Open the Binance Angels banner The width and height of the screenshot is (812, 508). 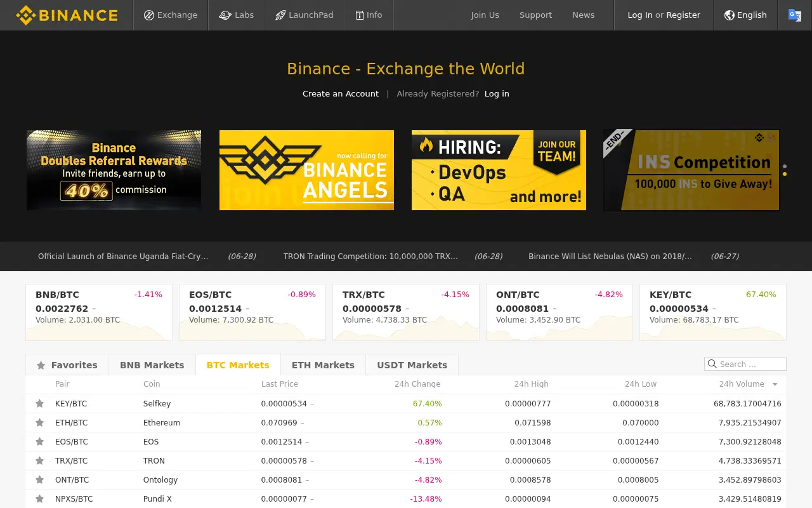(306, 170)
